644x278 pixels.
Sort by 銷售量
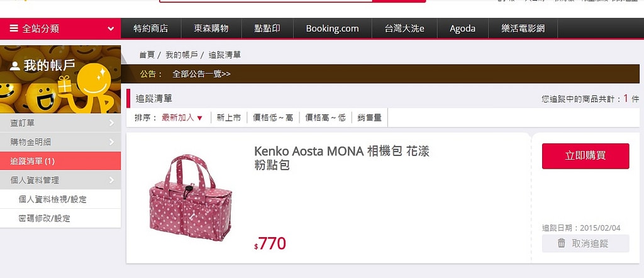(370, 118)
